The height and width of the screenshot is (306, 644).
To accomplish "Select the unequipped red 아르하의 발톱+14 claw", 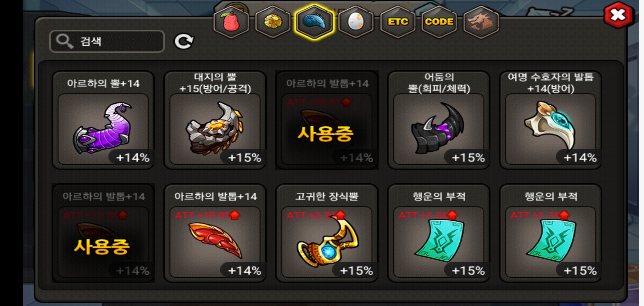I will click(215, 233).
